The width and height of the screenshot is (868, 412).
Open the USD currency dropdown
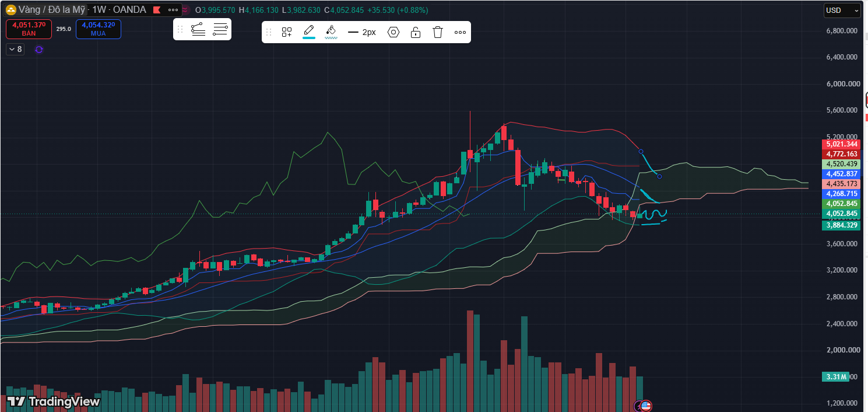click(x=842, y=10)
